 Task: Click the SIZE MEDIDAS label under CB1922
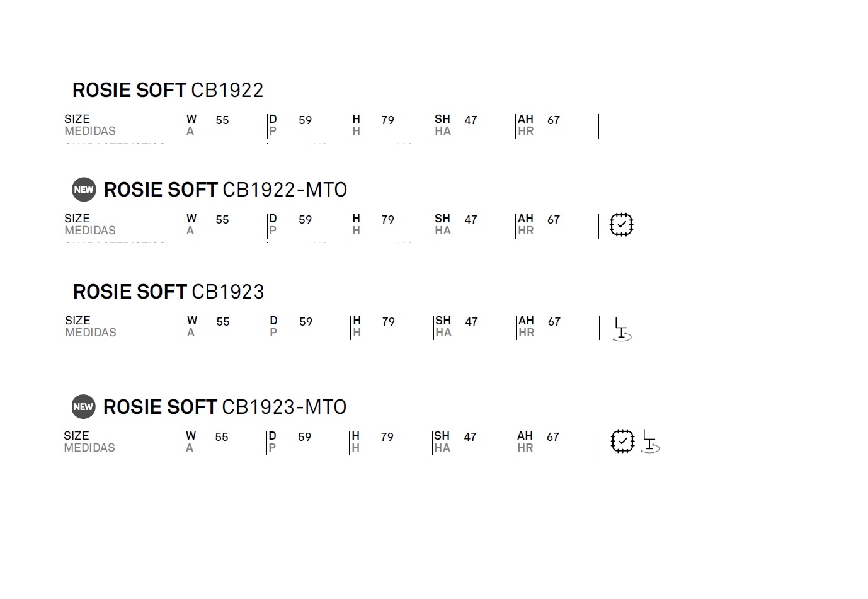(x=90, y=125)
